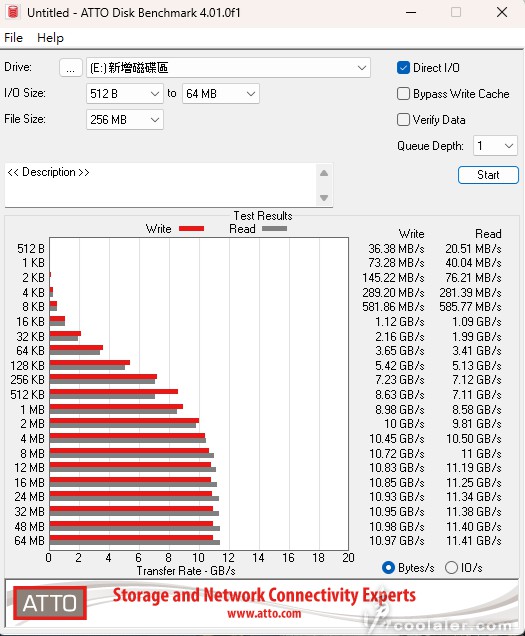Click the 64 MB read result 11.41 GB/s
Viewport: 525px width, 636px height.
[x=473, y=541]
